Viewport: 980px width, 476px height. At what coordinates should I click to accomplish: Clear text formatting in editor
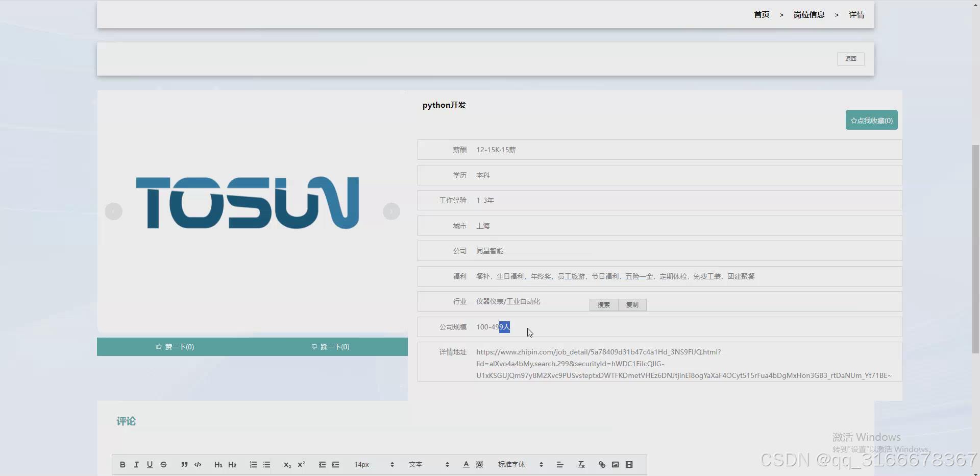tap(581, 465)
